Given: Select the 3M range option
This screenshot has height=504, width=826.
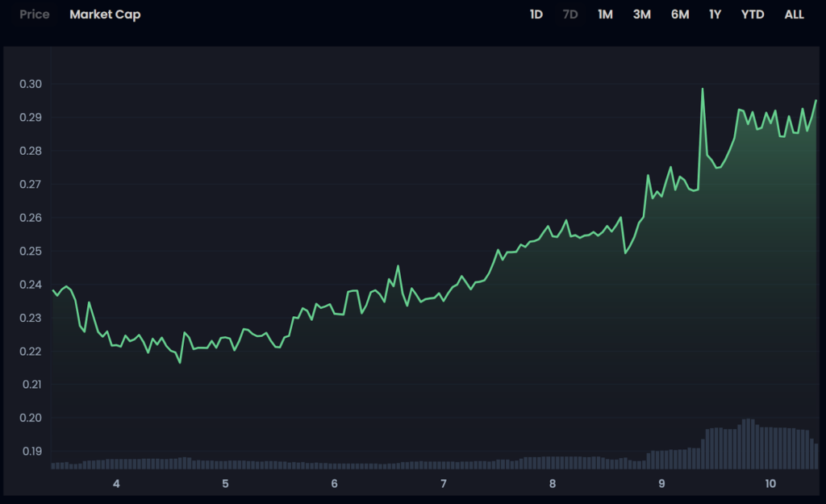Looking at the screenshot, I should [641, 15].
